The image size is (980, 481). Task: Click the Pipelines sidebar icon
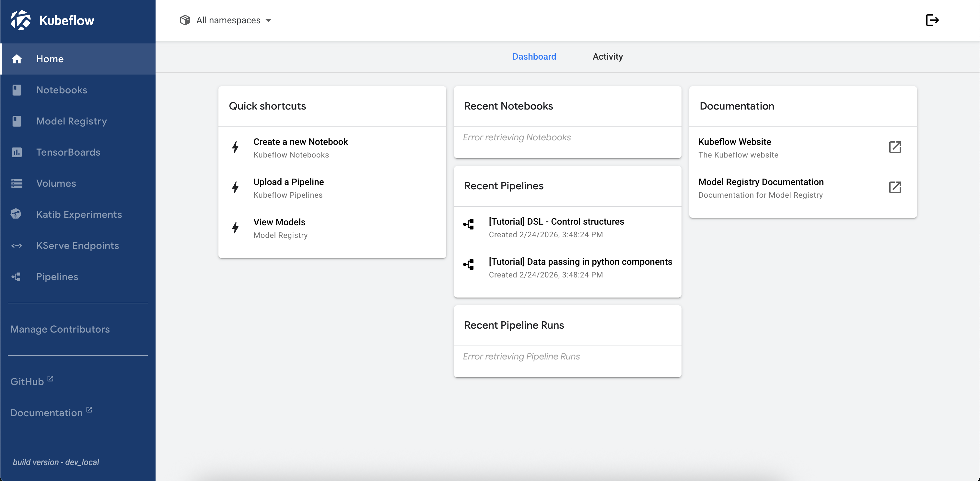coord(16,277)
